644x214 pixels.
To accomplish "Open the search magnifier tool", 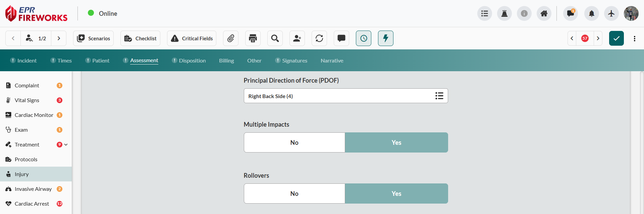I will pyautogui.click(x=275, y=38).
